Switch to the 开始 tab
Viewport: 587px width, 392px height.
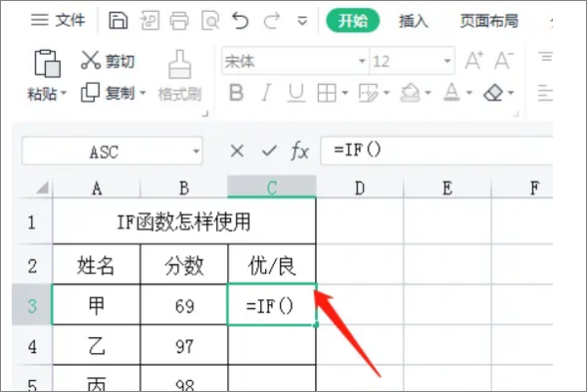pyautogui.click(x=352, y=21)
